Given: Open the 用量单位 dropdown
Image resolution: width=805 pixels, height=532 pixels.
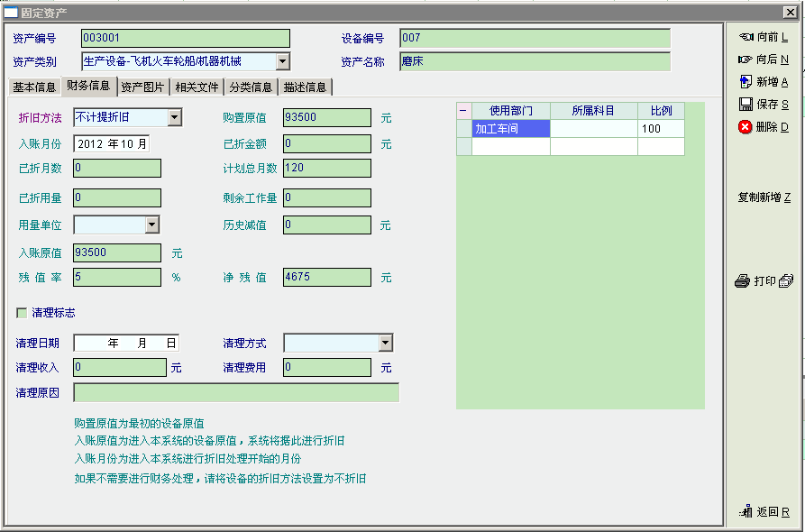Looking at the screenshot, I should click(x=151, y=225).
